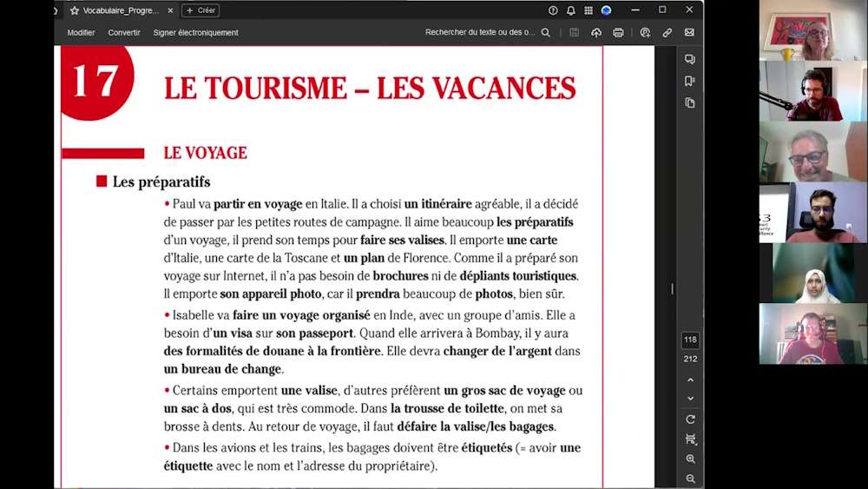Select the Vocabulaire_Progre document tab
Screen dimensions: 868x489
click(121, 10)
